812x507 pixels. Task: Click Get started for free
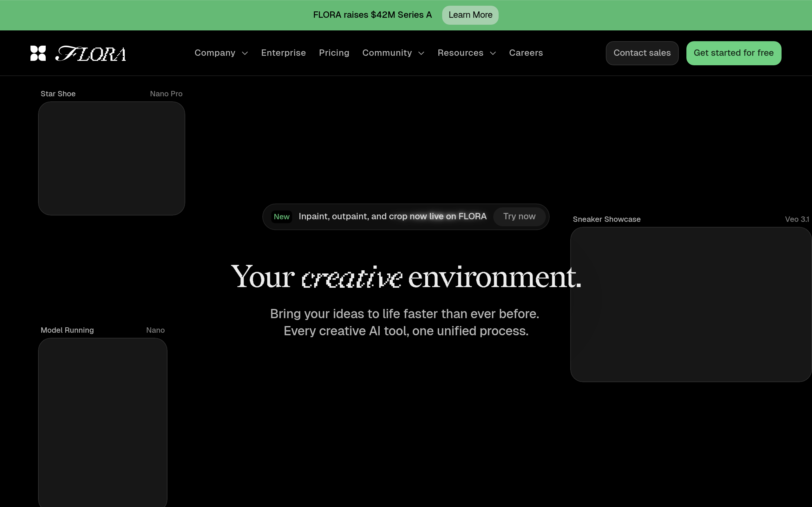[733, 53]
